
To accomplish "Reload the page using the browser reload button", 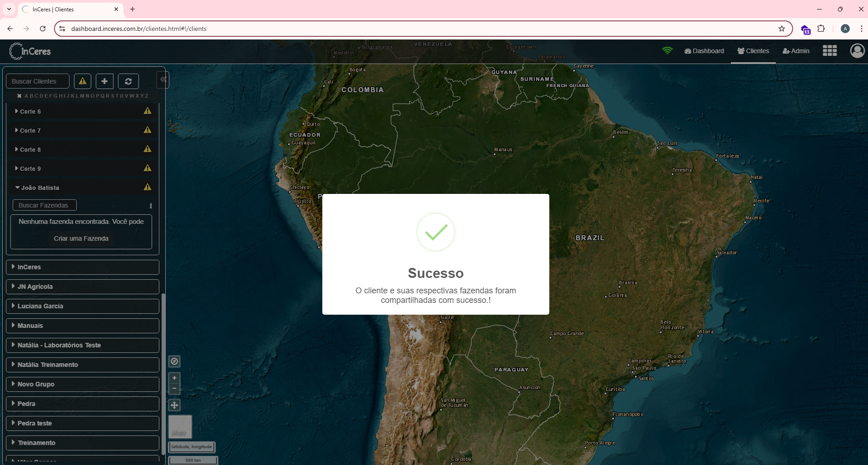I will point(43,29).
